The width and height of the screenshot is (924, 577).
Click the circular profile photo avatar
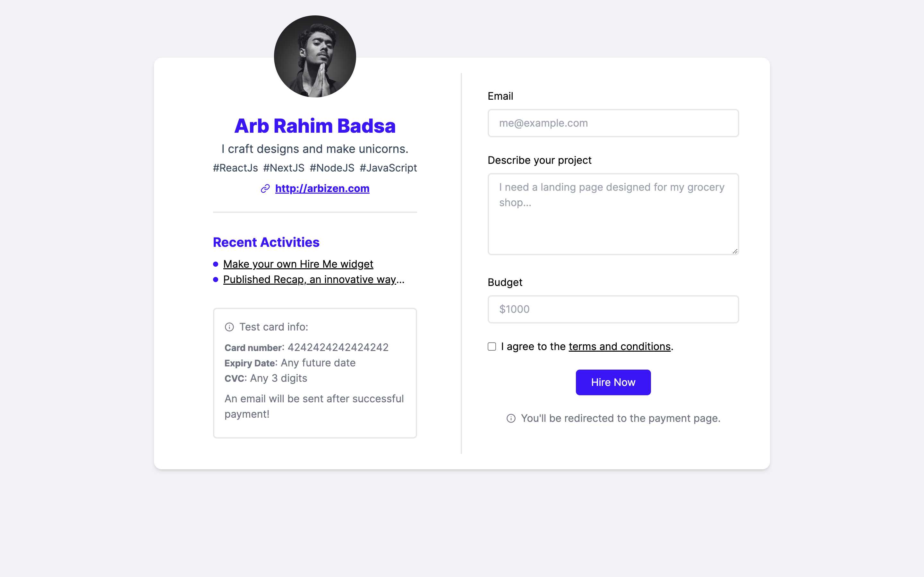coord(315,56)
